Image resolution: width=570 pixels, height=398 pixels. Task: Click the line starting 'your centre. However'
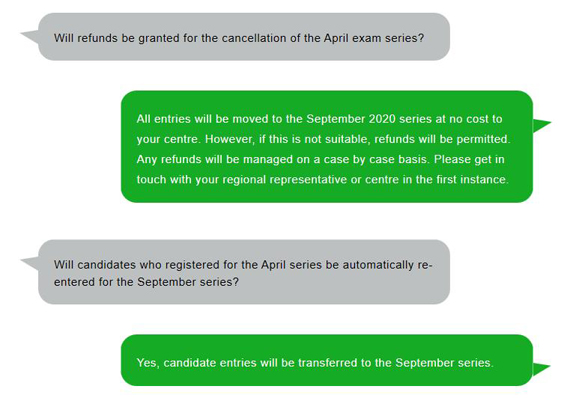pyautogui.click(x=324, y=139)
